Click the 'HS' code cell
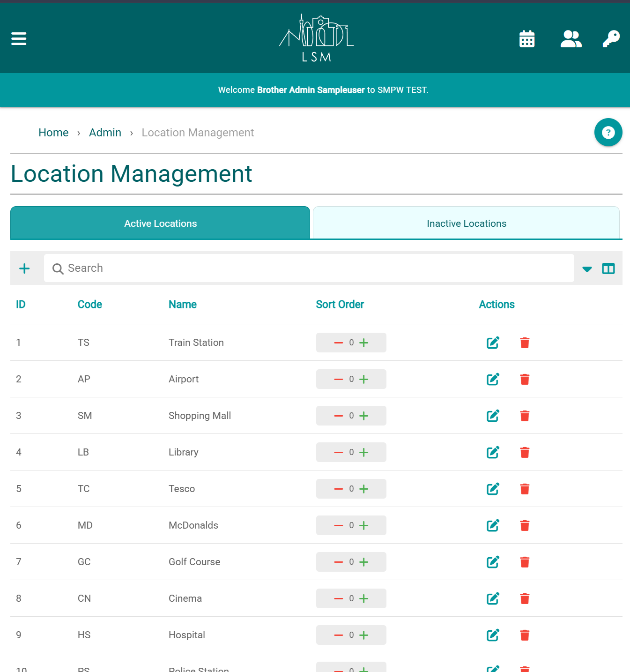Screen dimensions: 630x672 [84, 635]
